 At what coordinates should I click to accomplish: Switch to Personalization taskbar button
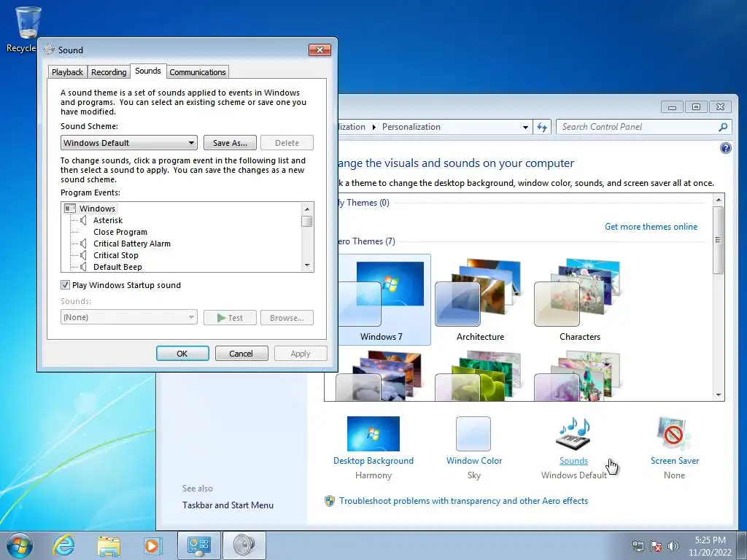(x=198, y=545)
